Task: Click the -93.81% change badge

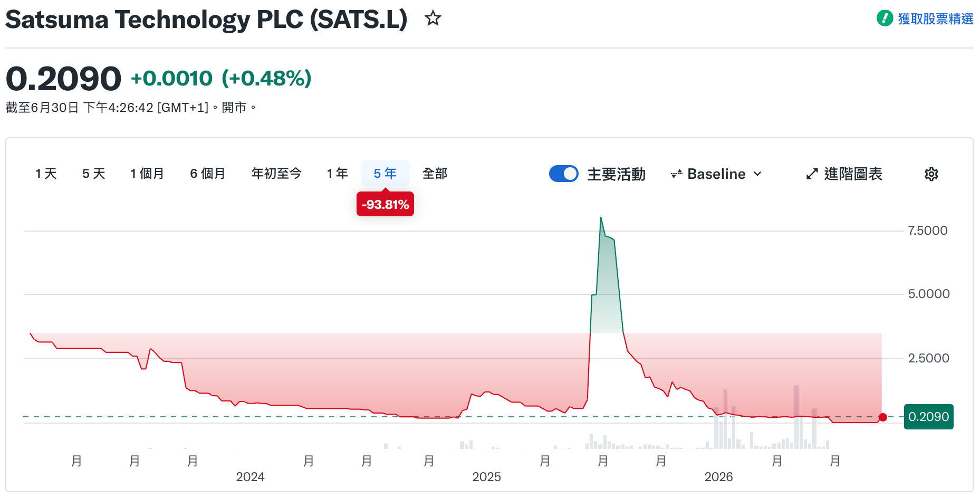Action: pos(385,205)
